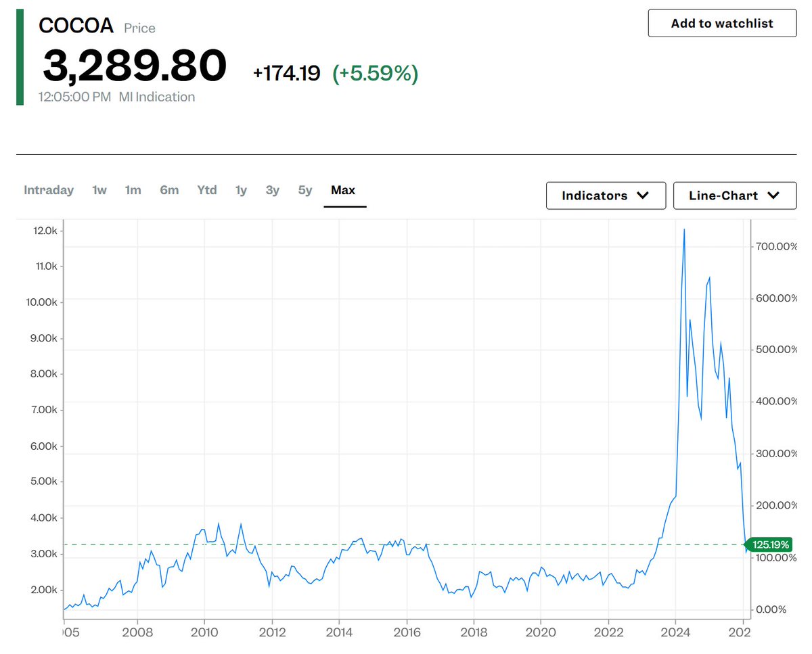Click the 700.00% right axis label
The image size is (812, 654).
coord(775,246)
